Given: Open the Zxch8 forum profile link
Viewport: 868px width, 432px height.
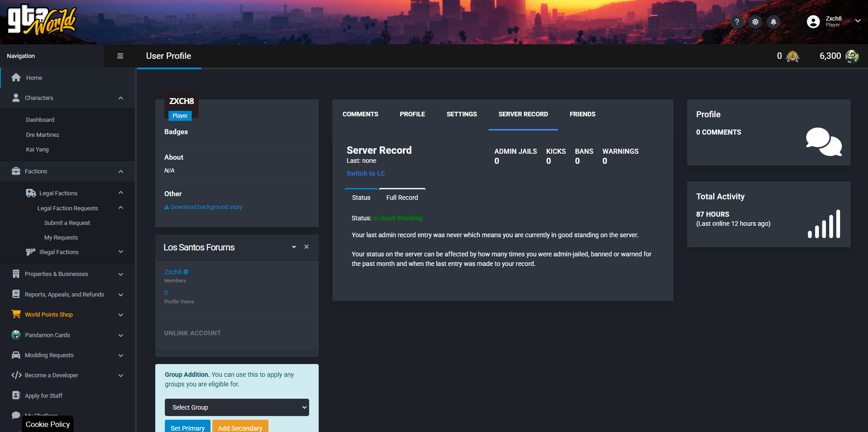Looking at the screenshot, I should 173,272.
